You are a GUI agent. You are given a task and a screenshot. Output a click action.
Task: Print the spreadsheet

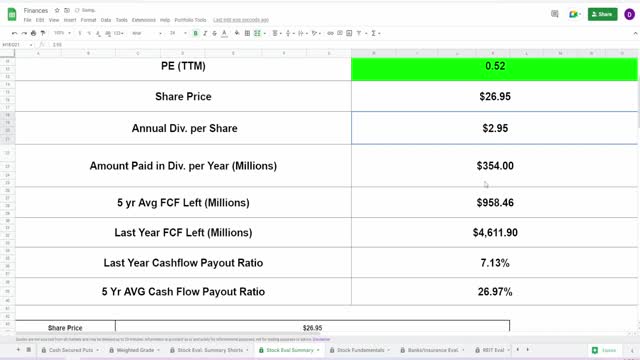click(33, 33)
